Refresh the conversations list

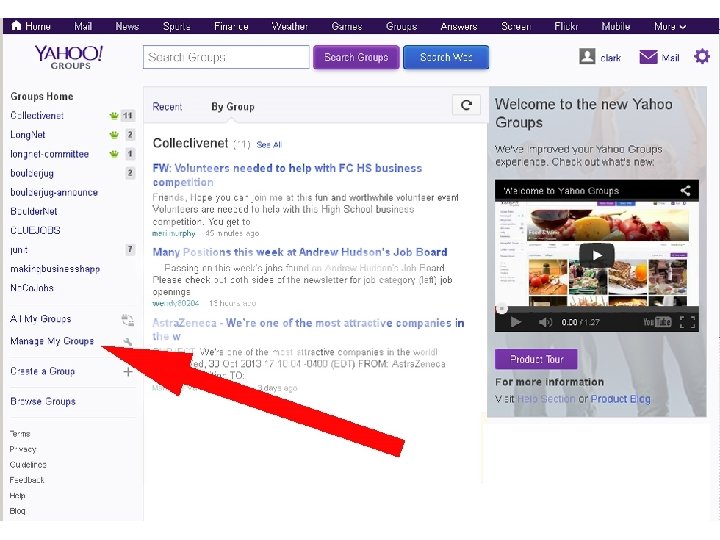(466, 105)
